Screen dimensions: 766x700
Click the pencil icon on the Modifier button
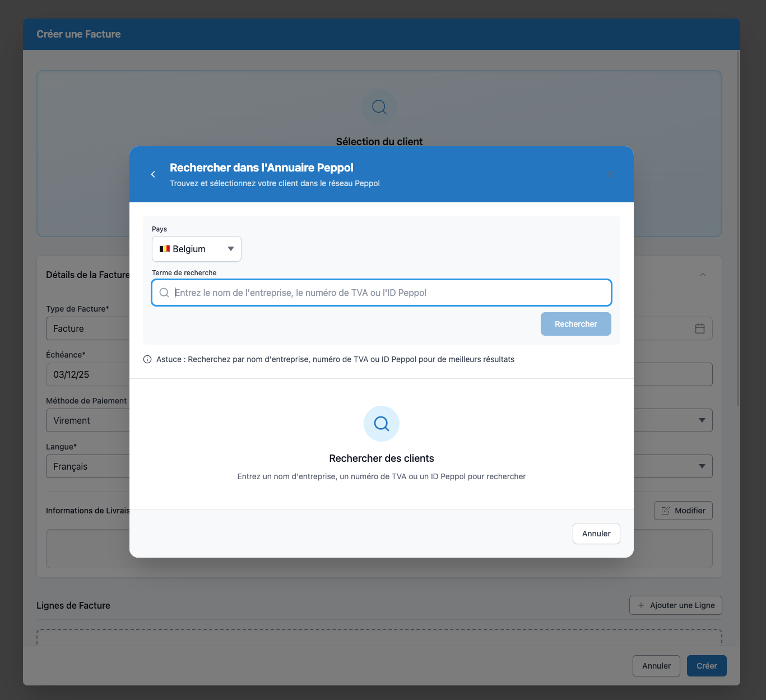point(666,510)
